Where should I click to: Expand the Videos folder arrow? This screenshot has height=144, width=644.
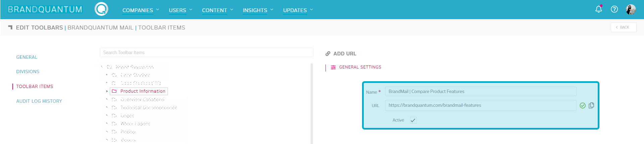107,140
